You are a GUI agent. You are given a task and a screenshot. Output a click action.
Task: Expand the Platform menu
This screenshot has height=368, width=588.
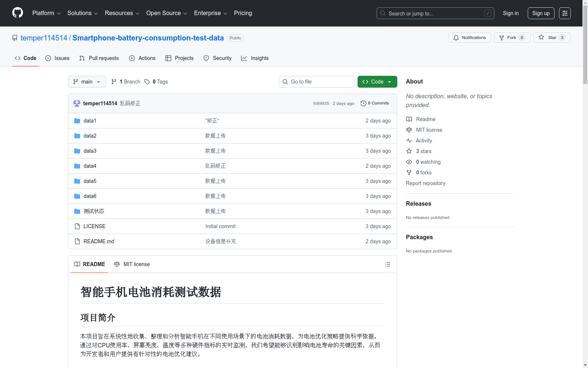46,13
